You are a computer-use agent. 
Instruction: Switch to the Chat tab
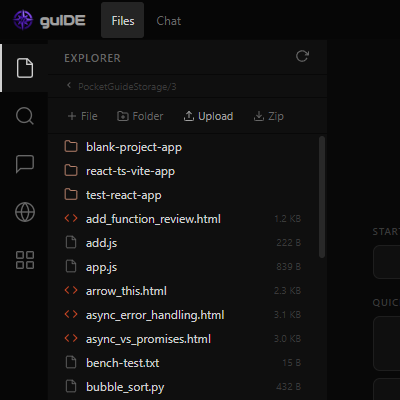click(x=169, y=21)
